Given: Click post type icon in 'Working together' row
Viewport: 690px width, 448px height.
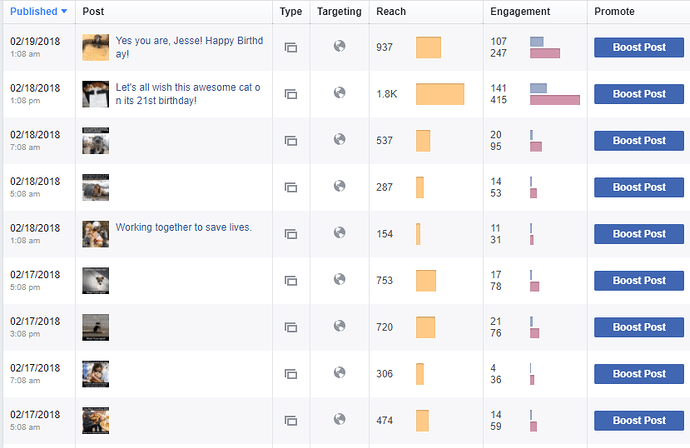Looking at the screenshot, I should tap(291, 234).
